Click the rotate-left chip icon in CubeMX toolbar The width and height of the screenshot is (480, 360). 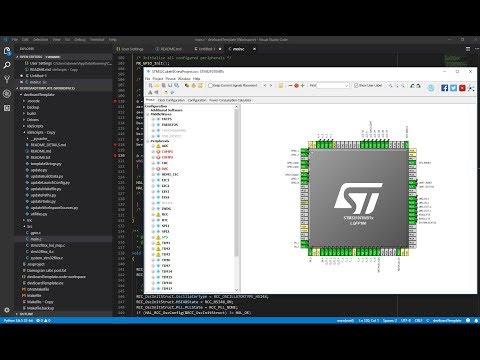[412, 86]
